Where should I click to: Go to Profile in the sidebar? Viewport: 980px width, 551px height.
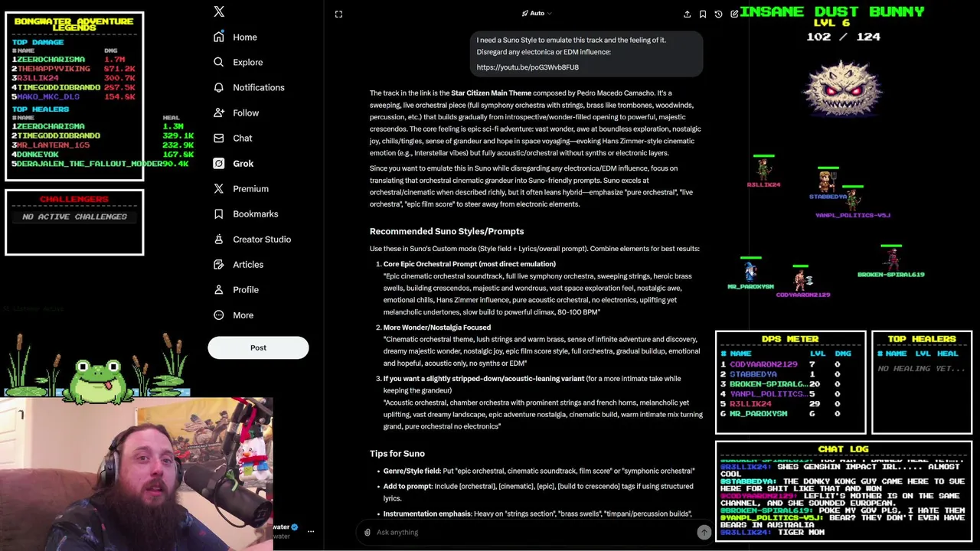pos(237,289)
